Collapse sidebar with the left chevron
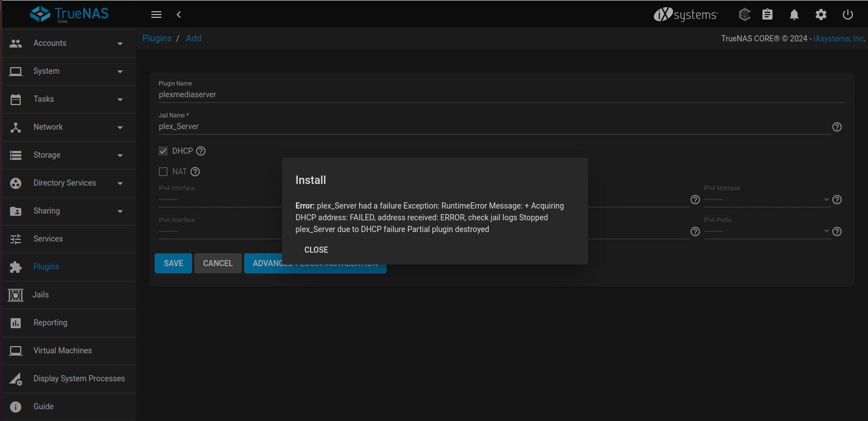The image size is (868, 421). coord(179,15)
